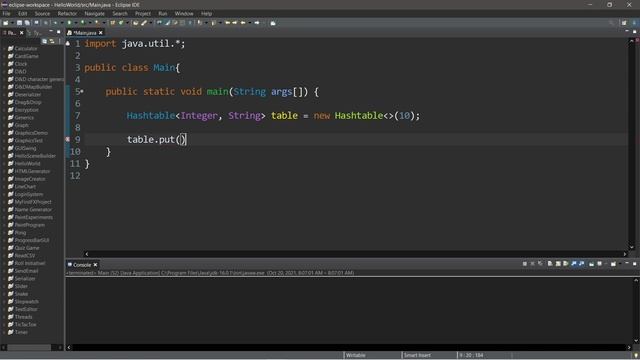Toggle Mark Occurrences in main toolbar
This screenshot has width=640, height=360.
tap(167, 23)
